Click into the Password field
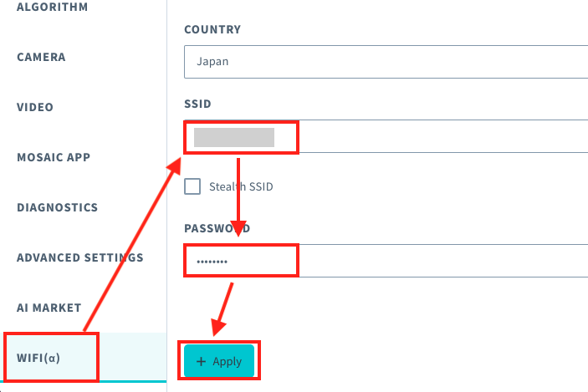The height and width of the screenshot is (392, 588). coord(386,261)
